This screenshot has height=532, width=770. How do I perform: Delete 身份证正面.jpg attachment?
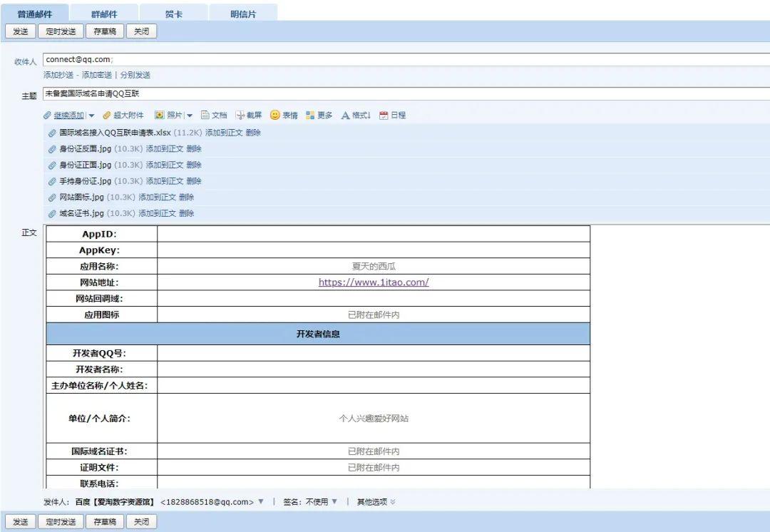194,165
